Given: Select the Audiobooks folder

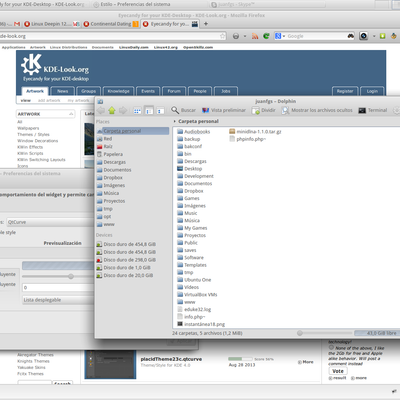Looking at the screenshot, I should click(194, 132).
